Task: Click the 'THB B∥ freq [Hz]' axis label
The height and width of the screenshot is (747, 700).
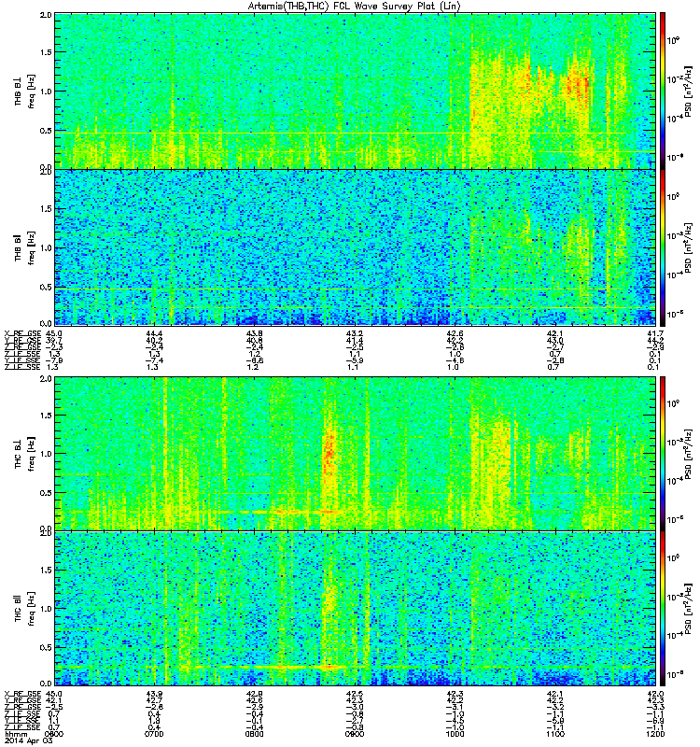Action: (25, 247)
